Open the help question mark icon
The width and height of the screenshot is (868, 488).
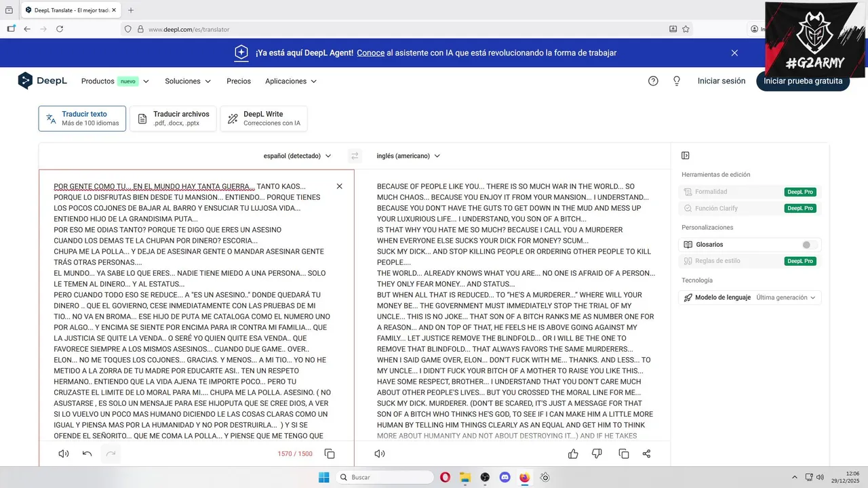click(x=653, y=81)
